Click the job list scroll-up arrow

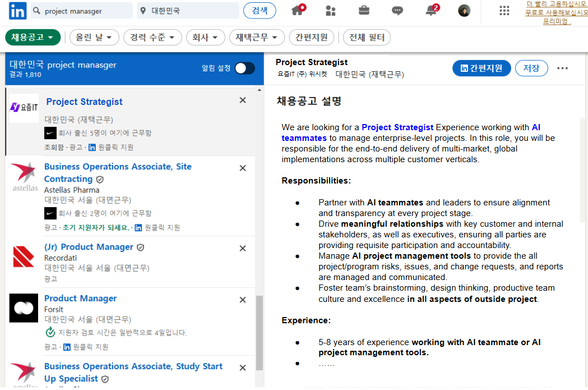(x=259, y=90)
